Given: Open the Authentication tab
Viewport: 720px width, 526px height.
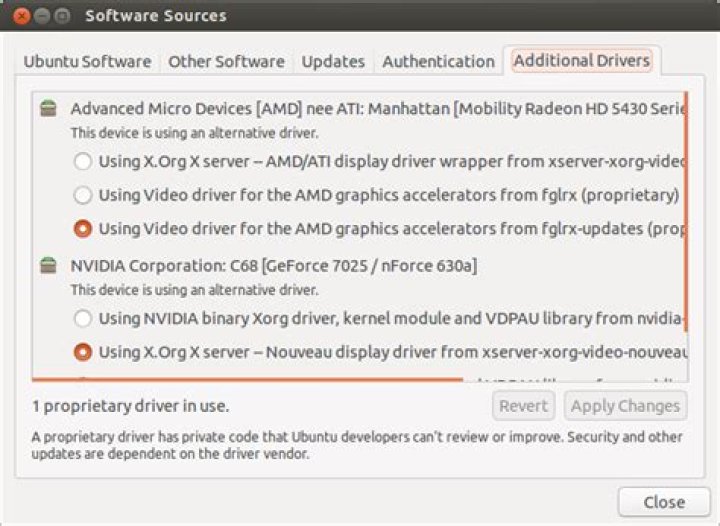Looking at the screenshot, I should pyautogui.click(x=439, y=62).
